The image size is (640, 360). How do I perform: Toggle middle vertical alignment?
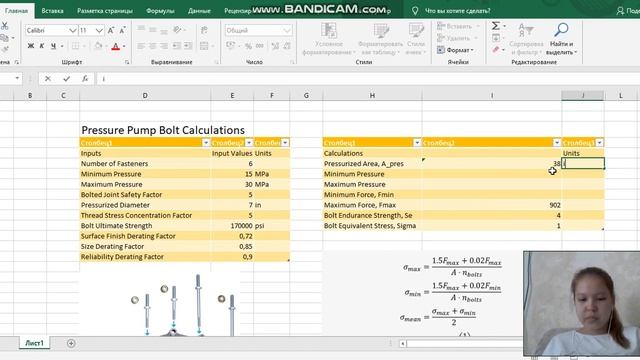(152, 30)
